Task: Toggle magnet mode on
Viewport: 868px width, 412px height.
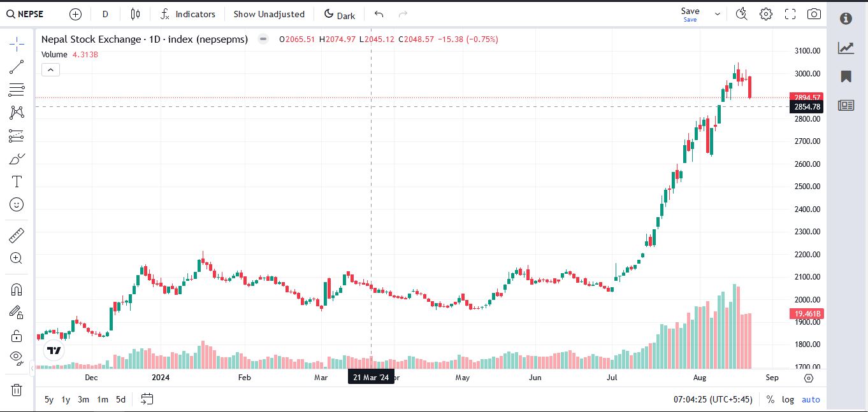Action: coord(17,290)
